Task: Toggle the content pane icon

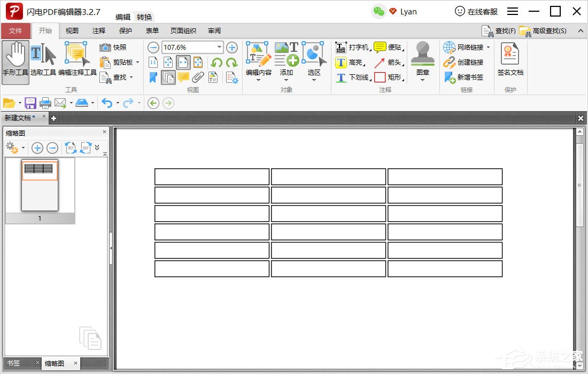Action: point(213,77)
